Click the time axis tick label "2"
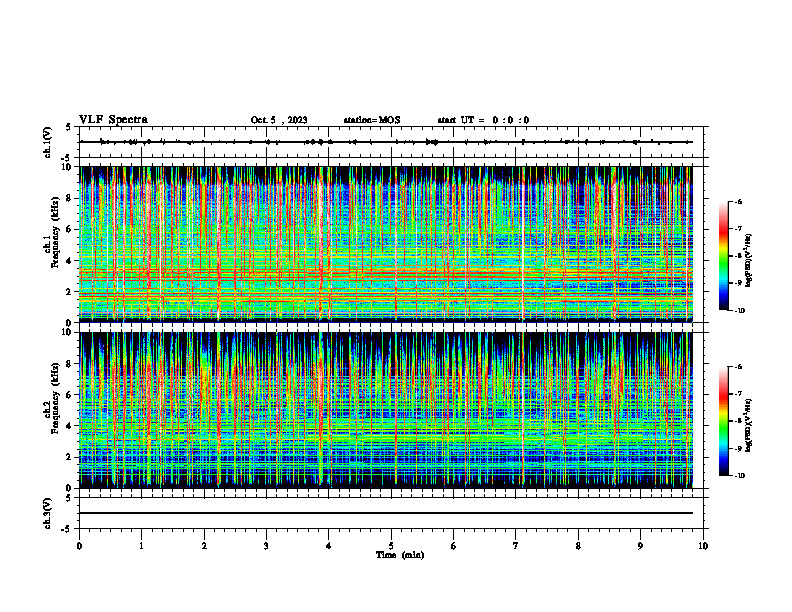This screenshot has width=792, height=612. point(204,546)
